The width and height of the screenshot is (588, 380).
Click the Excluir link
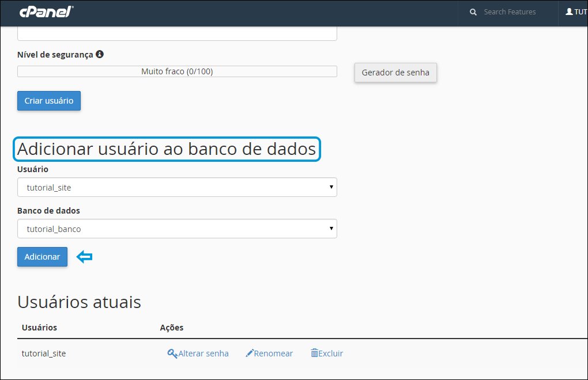[331, 354]
